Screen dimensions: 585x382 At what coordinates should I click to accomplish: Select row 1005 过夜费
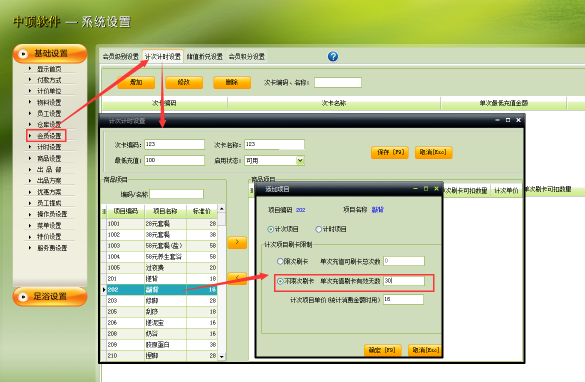[162, 267]
